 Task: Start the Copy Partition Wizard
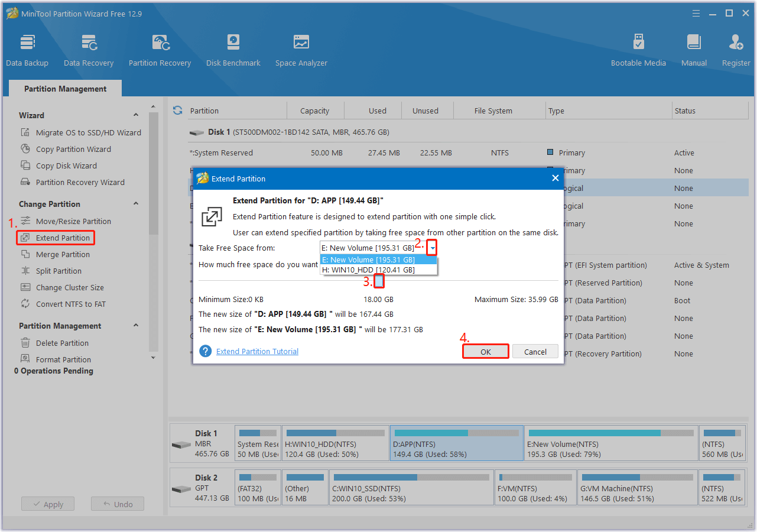tap(66, 149)
